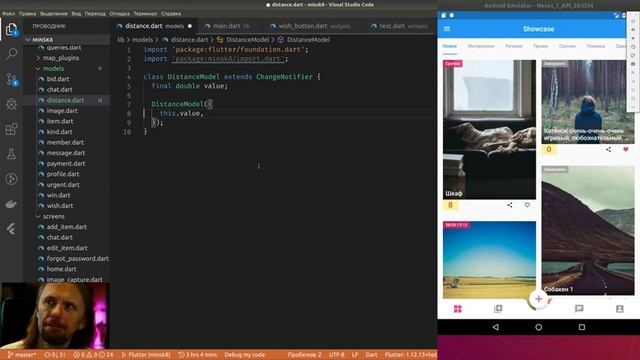Screen dimensions: 640x360
Task: Click sync changes indicator in status bar
Action: (x=55, y=355)
